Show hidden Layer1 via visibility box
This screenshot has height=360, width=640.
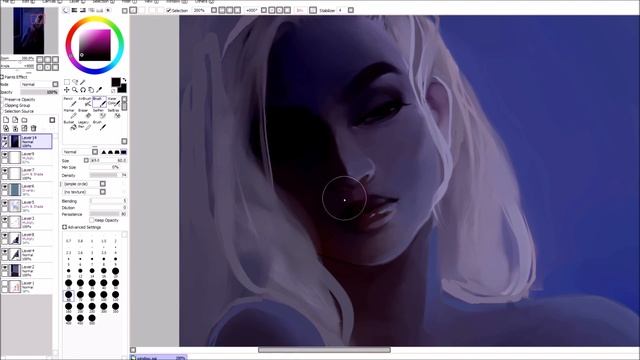(x=5, y=284)
